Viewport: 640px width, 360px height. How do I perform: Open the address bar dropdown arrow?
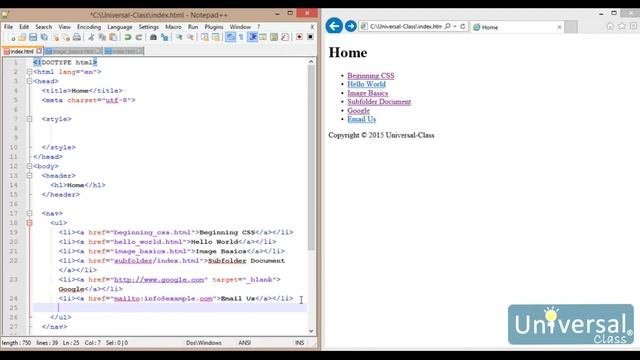pyautogui.click(x=455, y=26)
